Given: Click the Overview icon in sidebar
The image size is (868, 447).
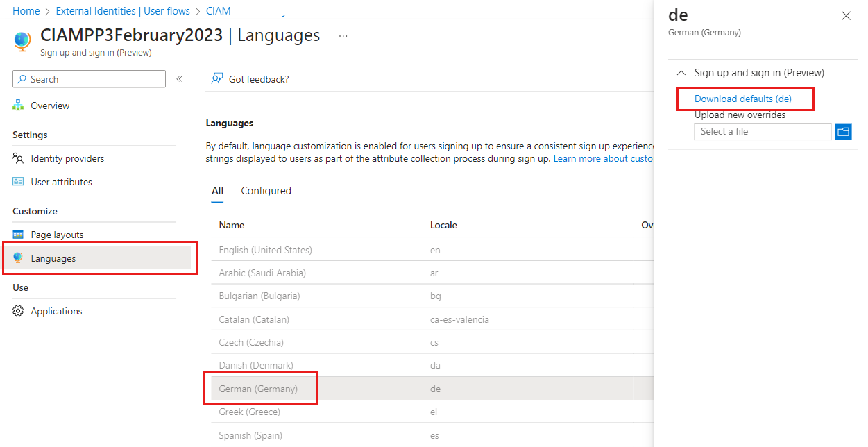Looking at the screenshot, I should [x=18, y=106].
